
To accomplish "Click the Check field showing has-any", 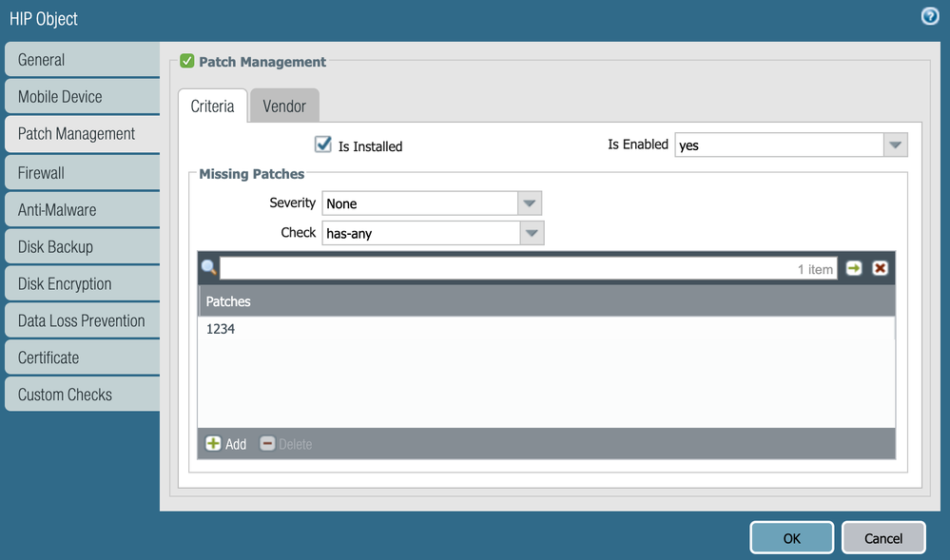I will coord(421,233).
